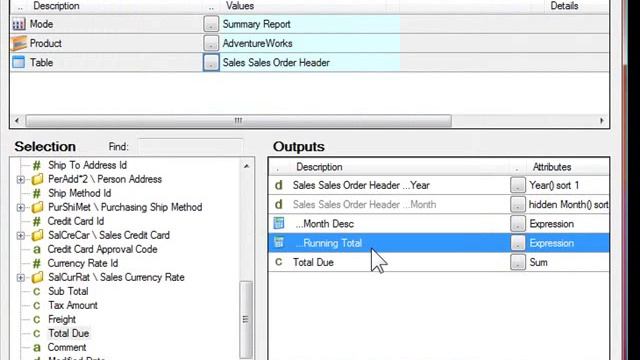The width and height of the screenshot is (640, 360).
Task: Click into the Find input field
Action: [x=190, y=147]
